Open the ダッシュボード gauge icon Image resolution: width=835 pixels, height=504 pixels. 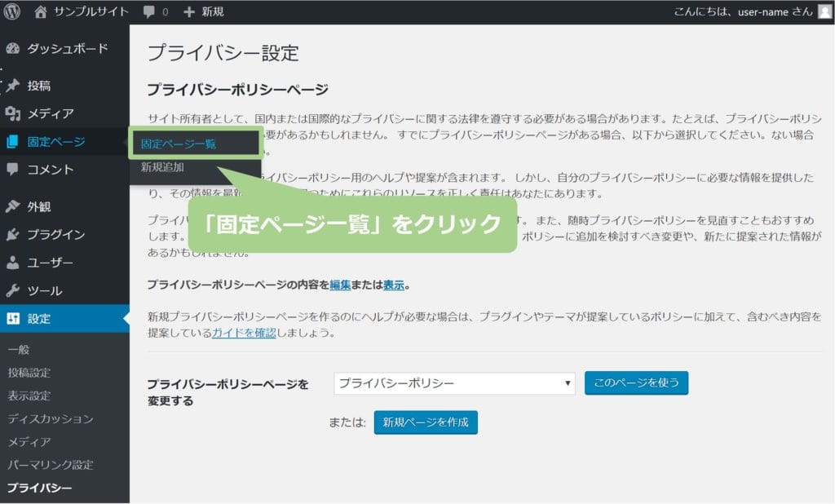[x=13, y=49]
